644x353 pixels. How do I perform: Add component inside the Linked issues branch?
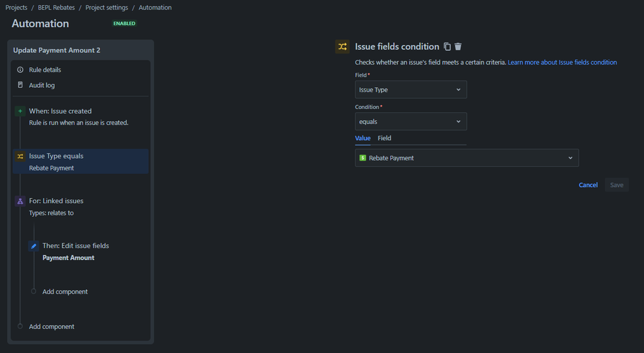[65, 292]
